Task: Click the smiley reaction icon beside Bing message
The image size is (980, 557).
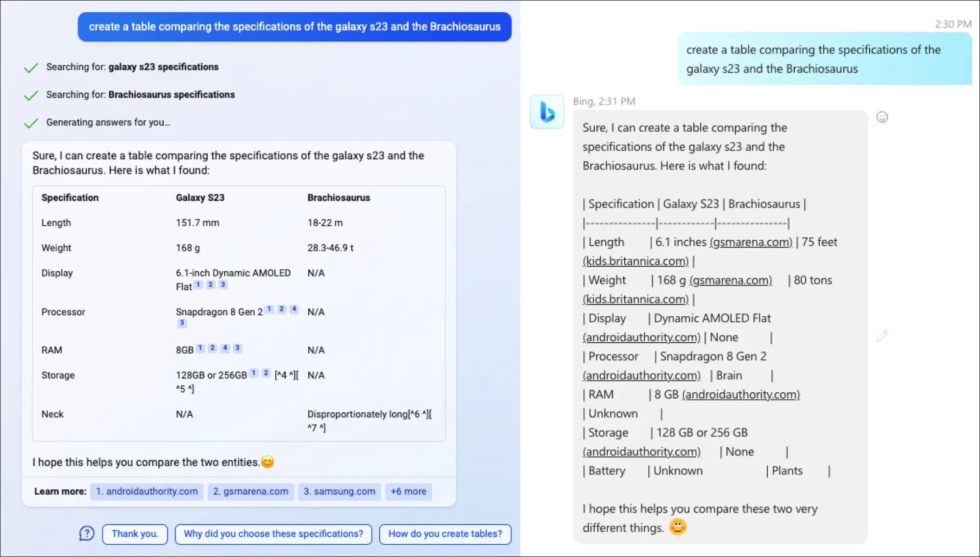Action: coord(882,117)
